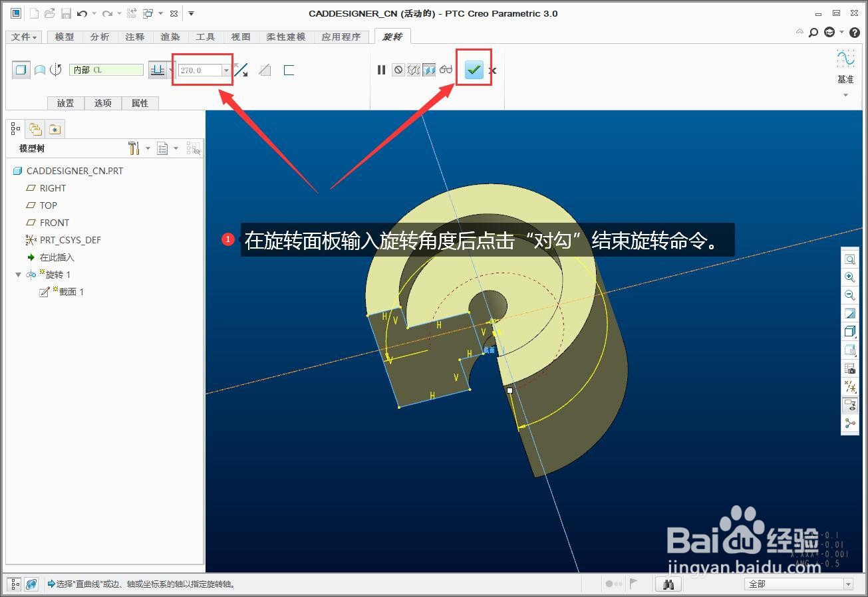This screenshot has width=868, height=597.
Task: Click the regenerate icon
Action: coord(132,13)
